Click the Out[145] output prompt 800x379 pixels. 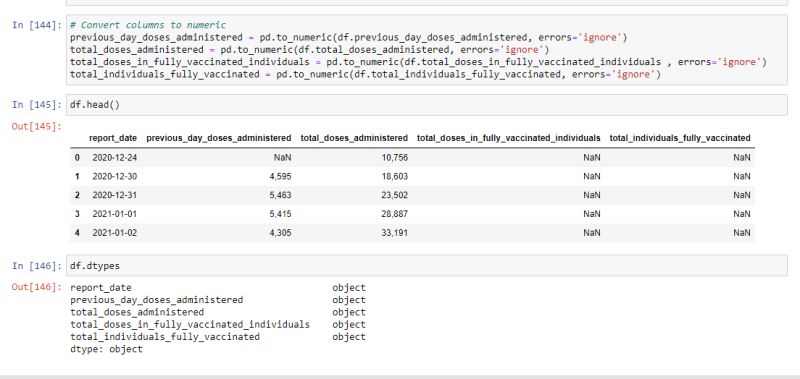click(37, 126)
